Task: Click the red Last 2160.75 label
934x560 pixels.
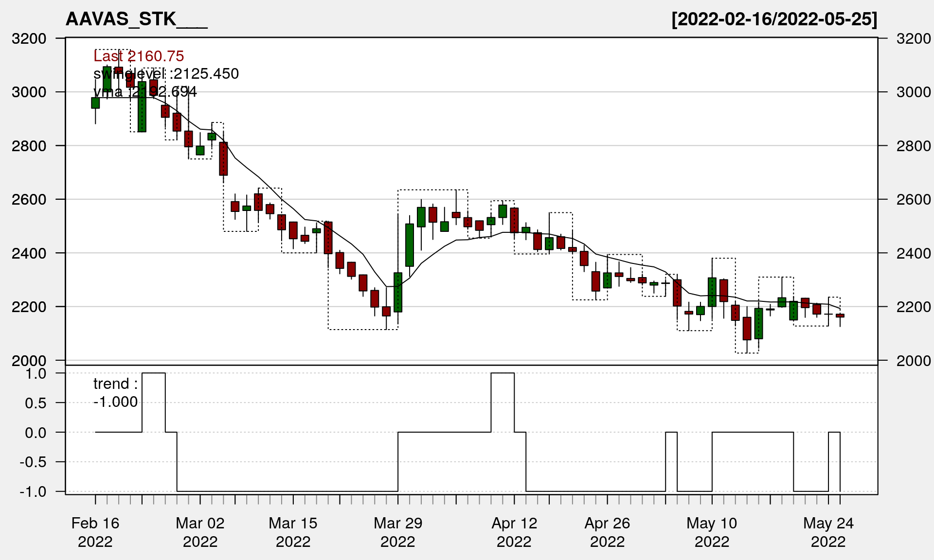Action: tap(139, 56)
